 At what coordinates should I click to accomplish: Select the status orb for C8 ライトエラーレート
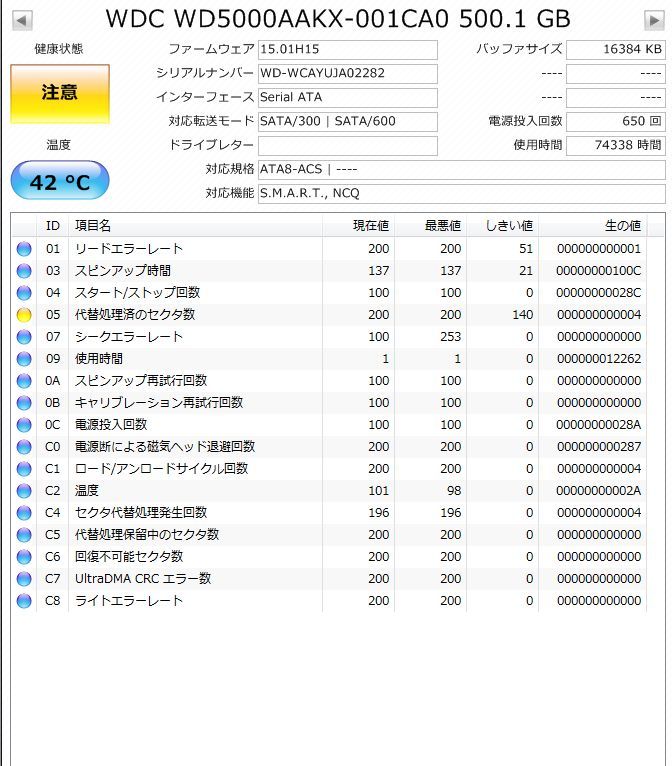click(24, 600)
